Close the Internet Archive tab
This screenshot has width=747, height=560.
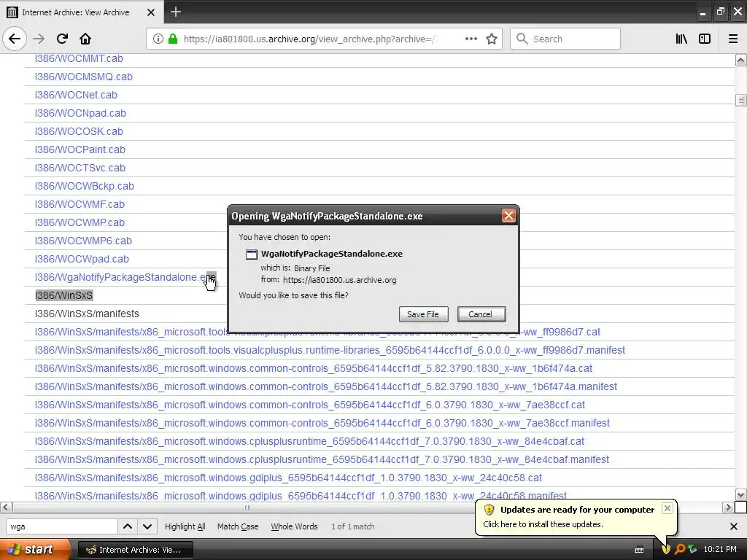[150, 12]
